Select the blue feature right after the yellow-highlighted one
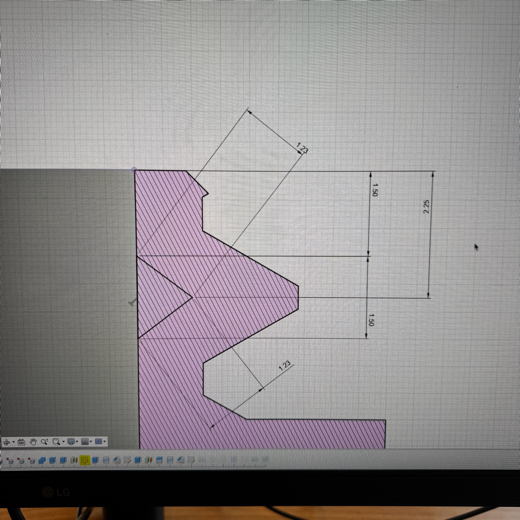Image resolution: width=520 pixels, height=520 pixels. (95, 460)
